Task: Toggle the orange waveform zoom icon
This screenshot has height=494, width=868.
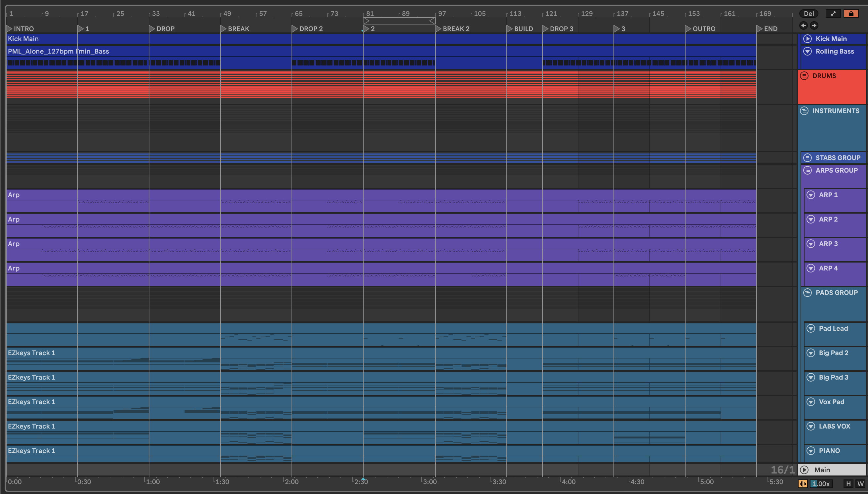Action: click(803, 483)
